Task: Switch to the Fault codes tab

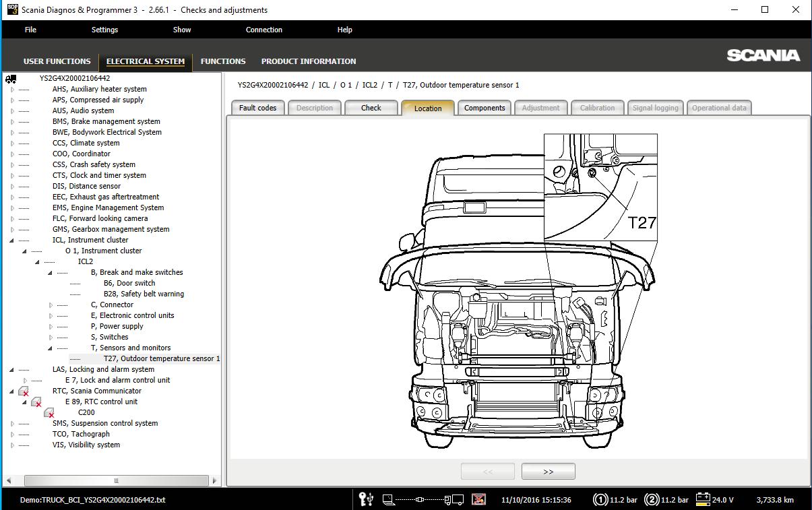Action: pos(257,108)
